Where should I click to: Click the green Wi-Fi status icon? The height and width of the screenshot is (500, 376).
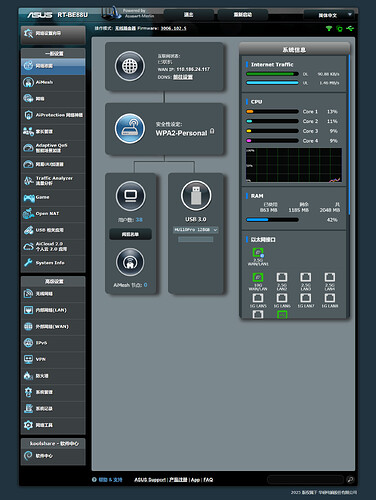click(x=329, y=29)
